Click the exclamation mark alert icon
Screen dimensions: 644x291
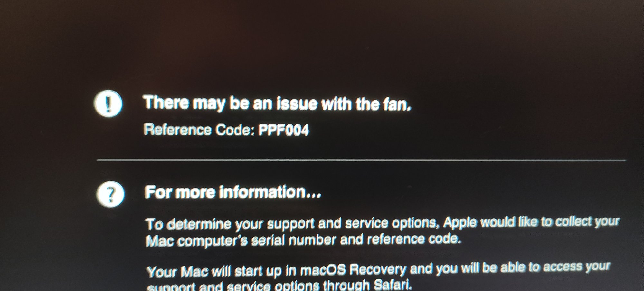pyautogui.click(x=108, y=103)
